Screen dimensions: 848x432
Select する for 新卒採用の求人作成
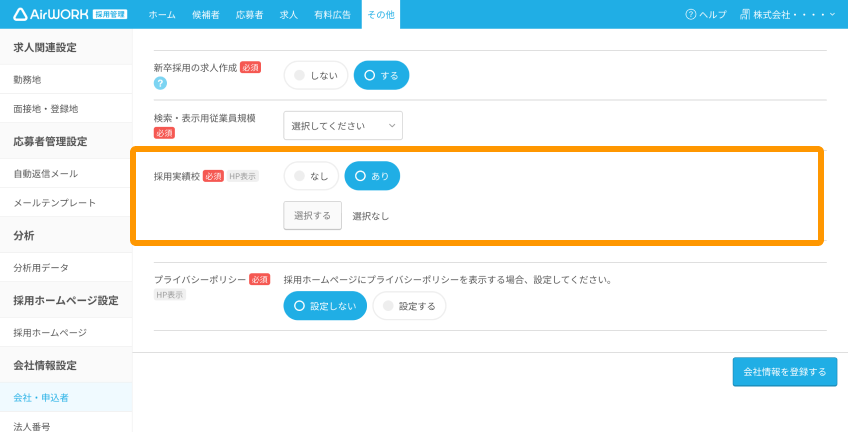[381, 75]
